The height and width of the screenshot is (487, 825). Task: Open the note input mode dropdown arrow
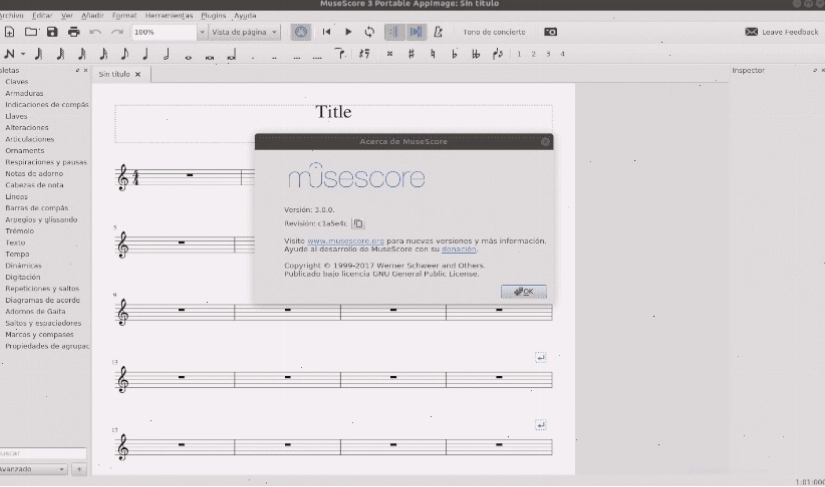coord(23,54)
